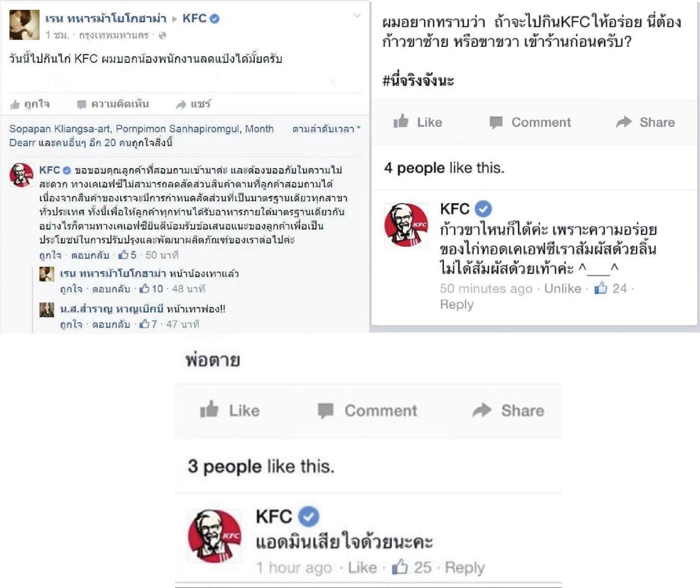Click the thumbs-up icon with 10 likes on reply
The width and height of the screenshot is (700, 588).
point(144,288)
